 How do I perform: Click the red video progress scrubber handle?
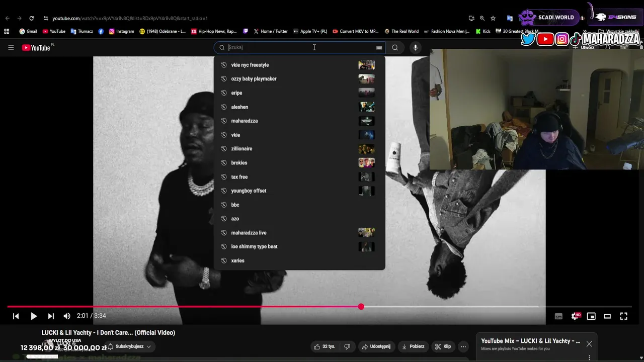(x=361, y=307)
